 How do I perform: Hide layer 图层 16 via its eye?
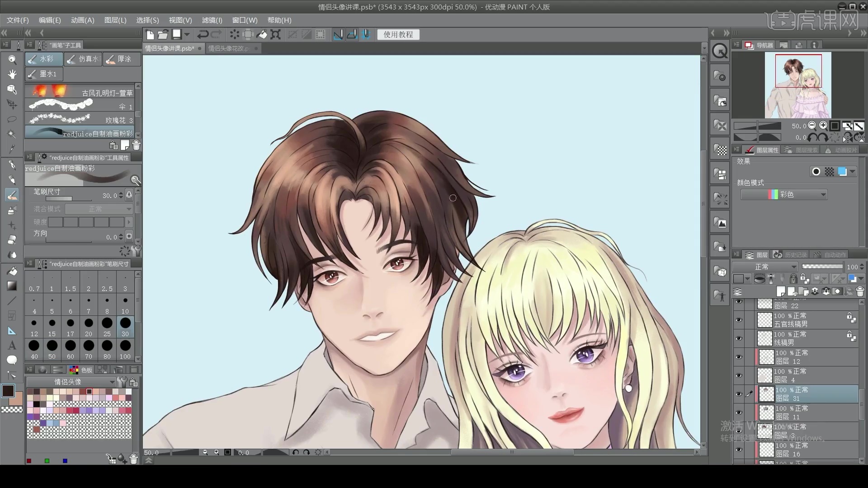[739, 450]
